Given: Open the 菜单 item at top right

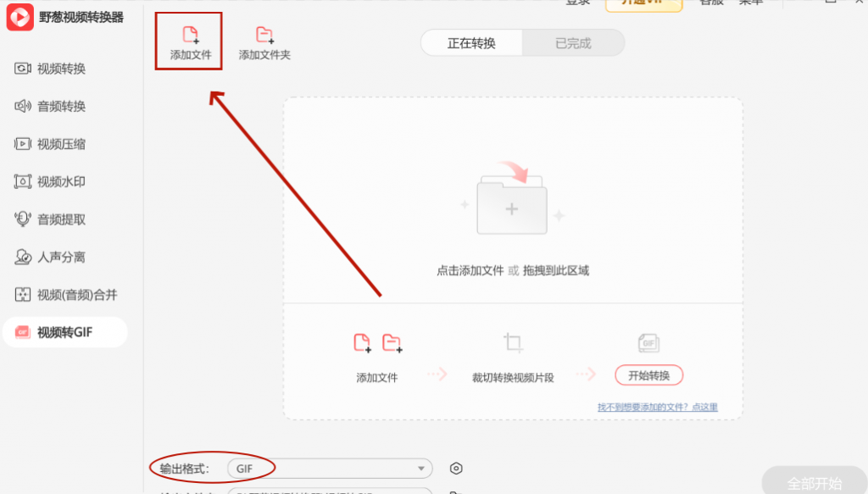Looking at the screenshot, I should tap(751, 3).
